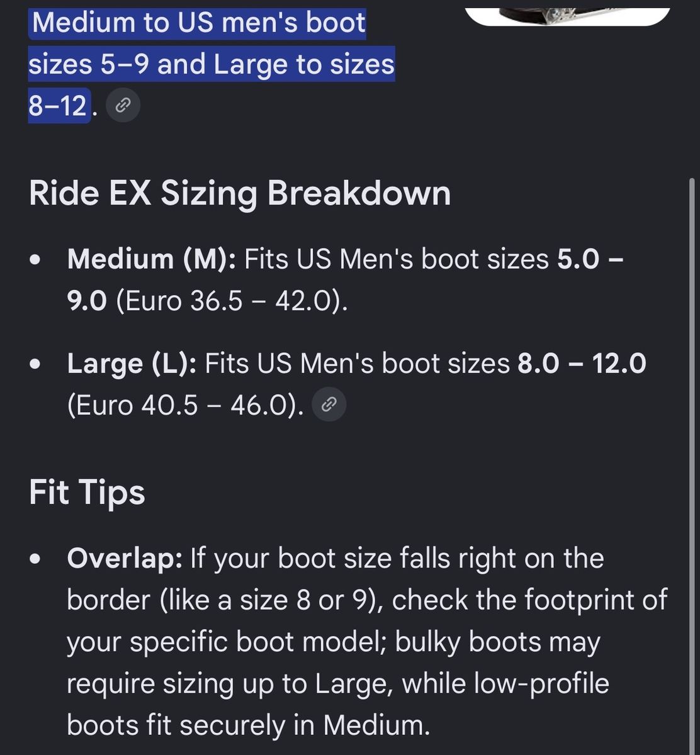Click the '(Euro 36.5 – 42.0)' text
The width and height of the screenshot is (700, 755).
click(232, 301)
